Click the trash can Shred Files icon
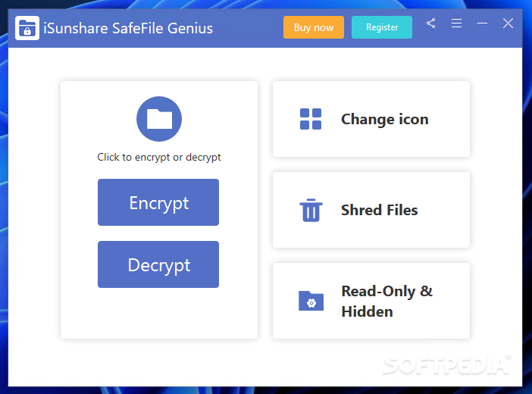Screen dimensions: 532x394 pos(311,210)
